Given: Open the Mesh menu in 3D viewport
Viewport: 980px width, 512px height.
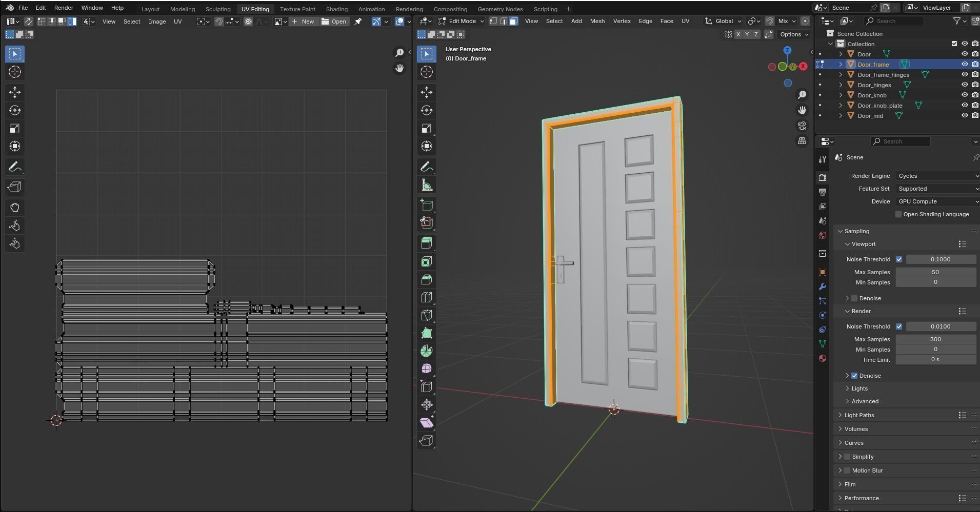Looking at the screenshot, I should [597, 21].
